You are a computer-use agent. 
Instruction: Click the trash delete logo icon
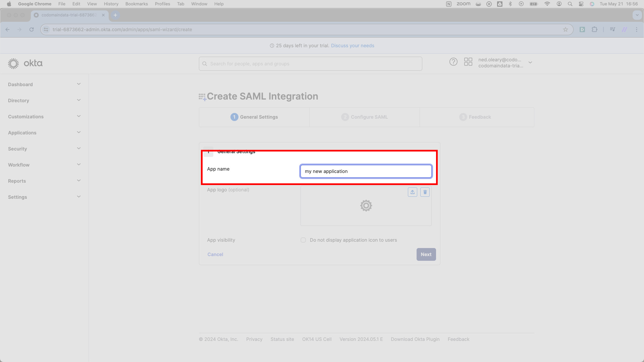[x=425, y=192]
